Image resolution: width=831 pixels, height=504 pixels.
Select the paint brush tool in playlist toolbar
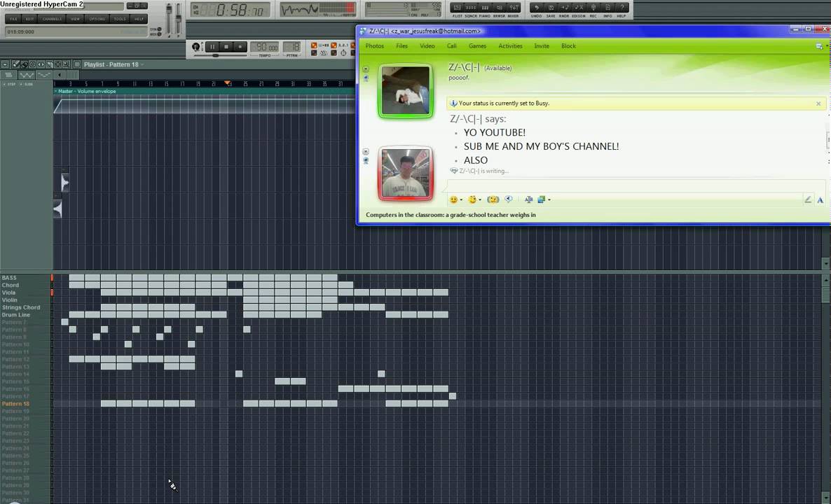(25, 64)
